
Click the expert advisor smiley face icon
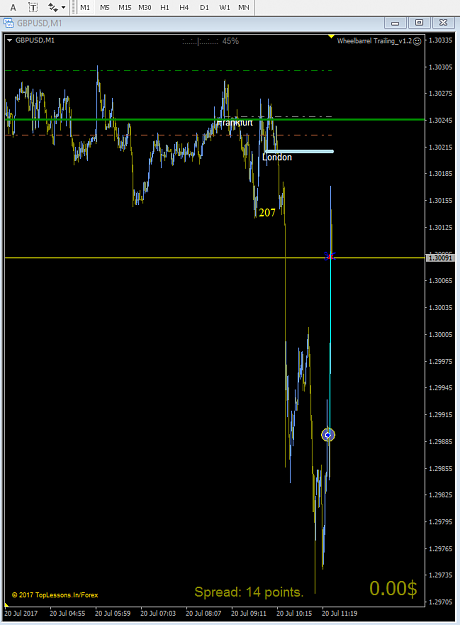pyautogui.click(x=417, y=41)
